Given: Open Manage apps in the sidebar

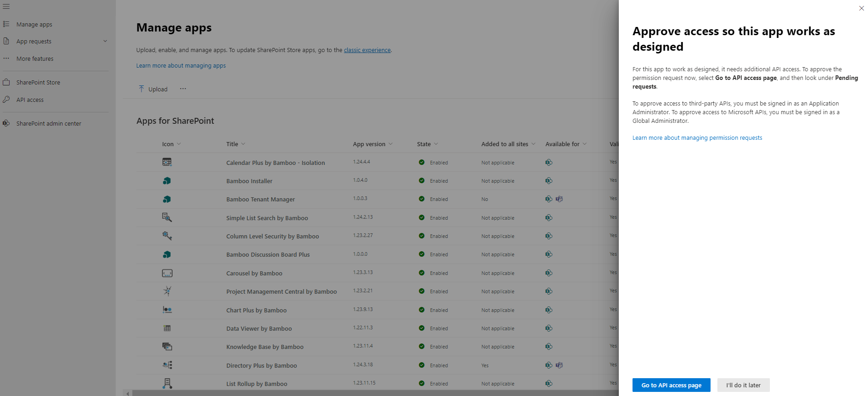Looking at the screenshot, I should [34, 24].
